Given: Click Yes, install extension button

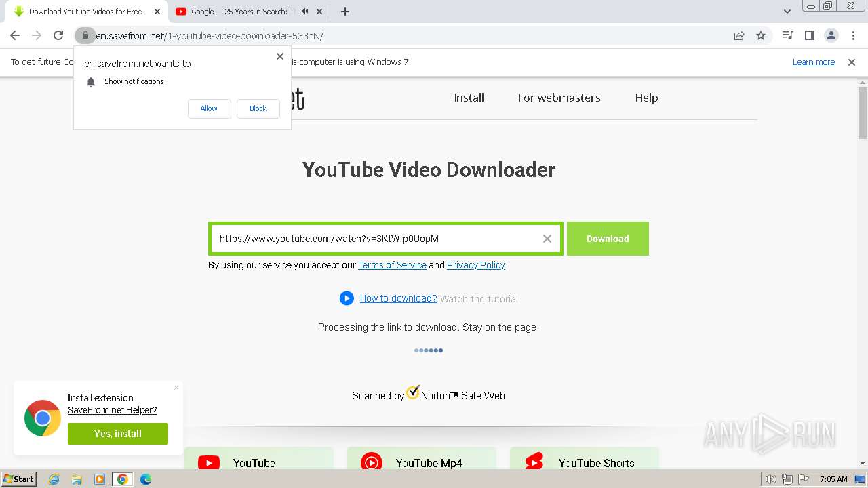Looking at the screenshot, I should (x=118, y=434).
